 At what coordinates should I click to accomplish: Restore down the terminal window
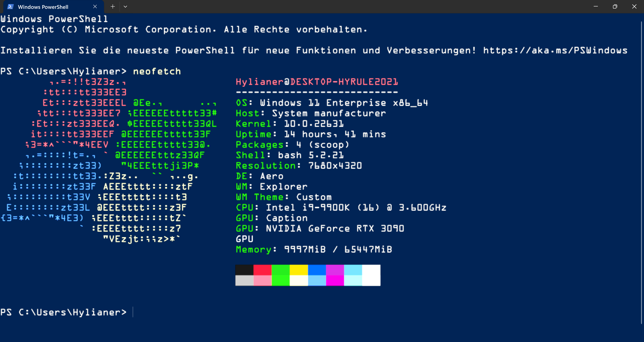click(x=615, y=7)
